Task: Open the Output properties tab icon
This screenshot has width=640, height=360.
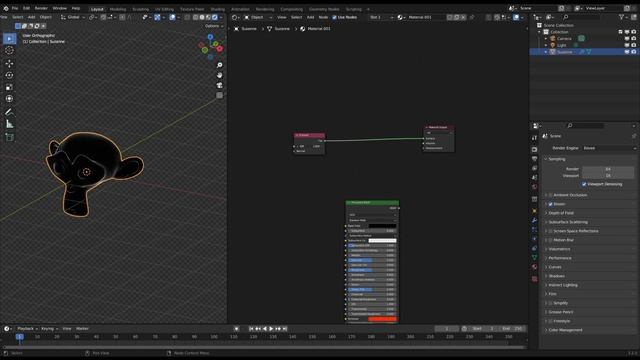Action: click(534, 159)
